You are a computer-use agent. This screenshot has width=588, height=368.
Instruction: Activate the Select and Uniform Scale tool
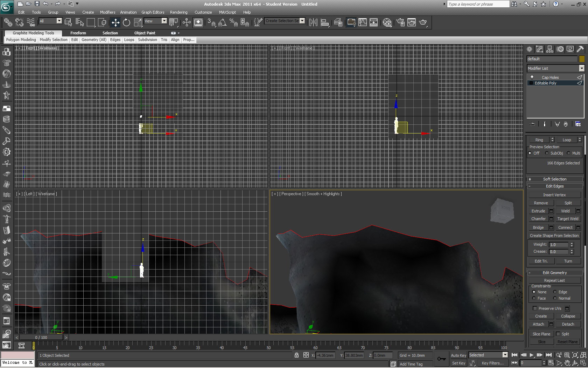tap(138, 22)
